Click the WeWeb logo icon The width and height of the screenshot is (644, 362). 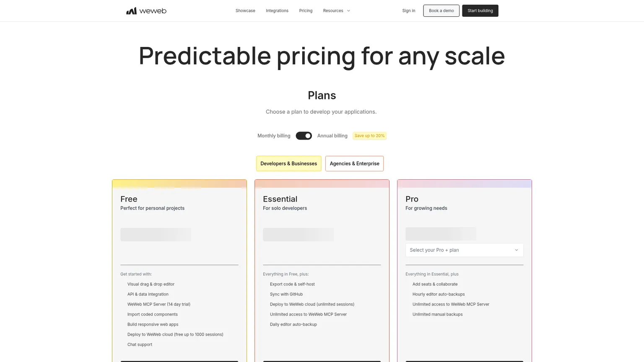[x=131, y=11]
